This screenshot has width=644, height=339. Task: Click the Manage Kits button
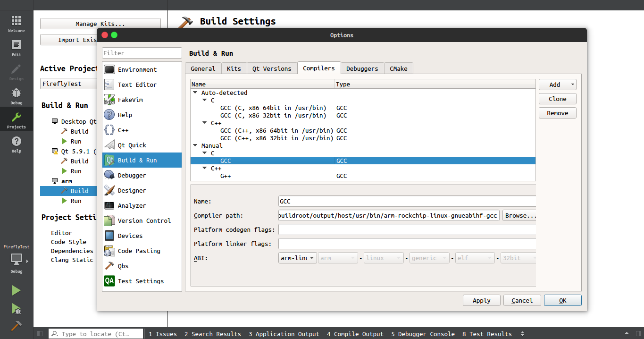[100, 24]
